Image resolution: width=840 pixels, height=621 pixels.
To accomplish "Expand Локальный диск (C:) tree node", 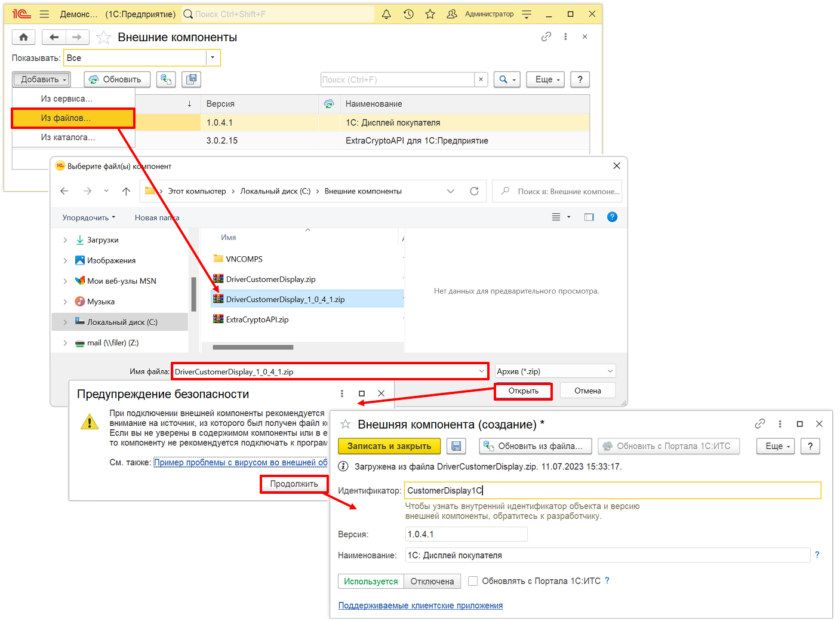I will coord(65,322).
